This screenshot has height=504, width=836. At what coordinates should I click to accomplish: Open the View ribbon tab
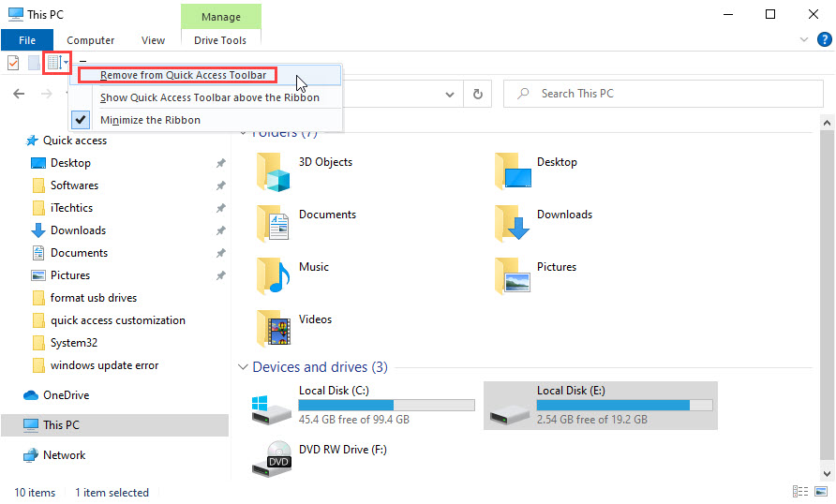[x=153, y=40]
